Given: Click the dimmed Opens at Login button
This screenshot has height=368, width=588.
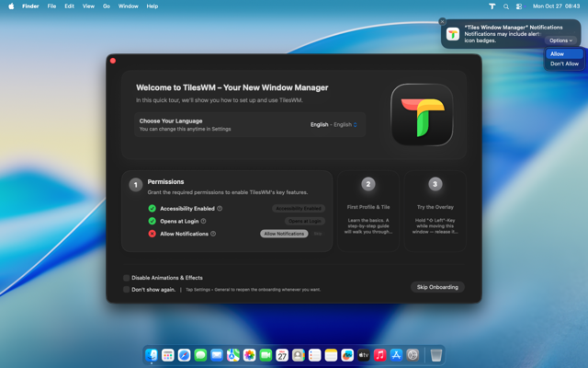Looking at the screenshot, I should click(304, 221).
